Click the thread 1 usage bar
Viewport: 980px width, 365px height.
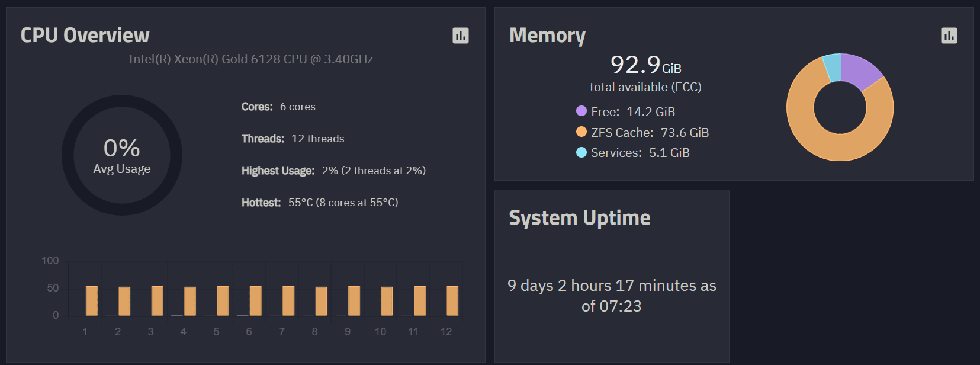92,301
